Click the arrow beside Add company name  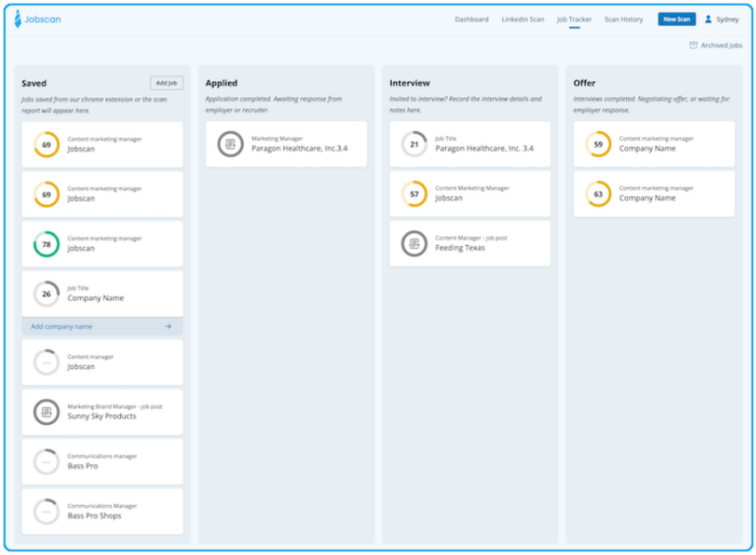point(168,327)
